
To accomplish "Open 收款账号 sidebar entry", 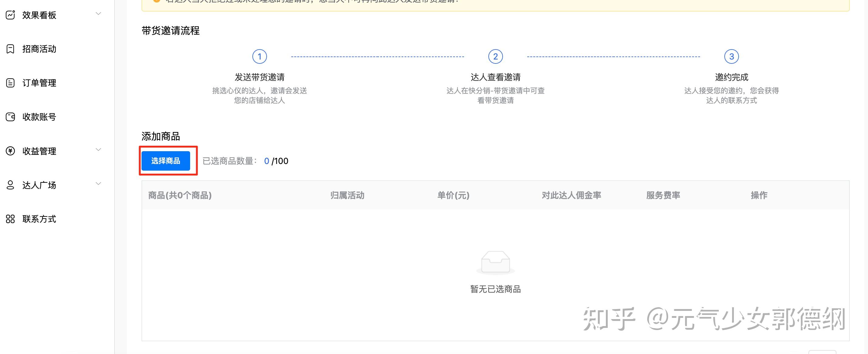I will [x=39, y=117].
